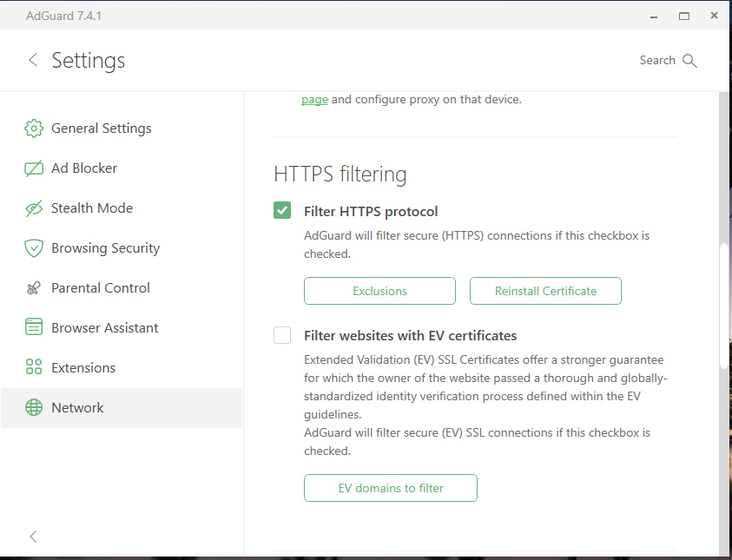Image resolution: width=732 pixels, height=560 pixels.
Task: Click the Browsing Security shield icon
Action: 34,248
